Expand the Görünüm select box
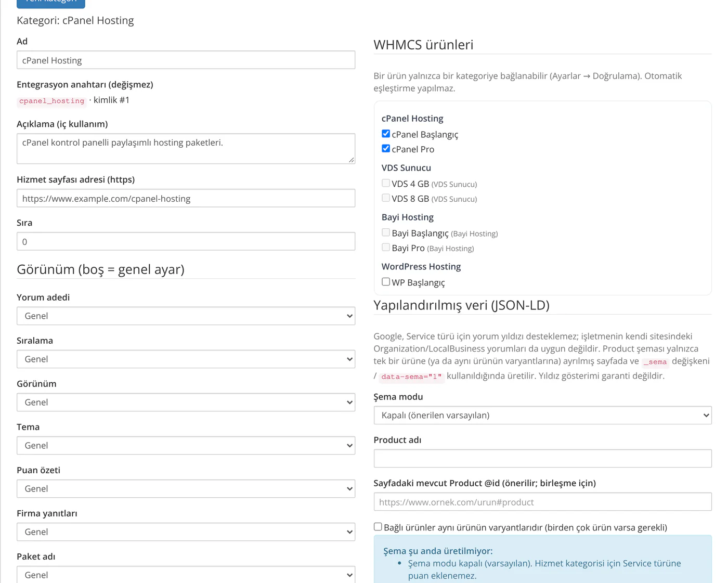Screen dimensions: 728x583 [x=186, y=402]
